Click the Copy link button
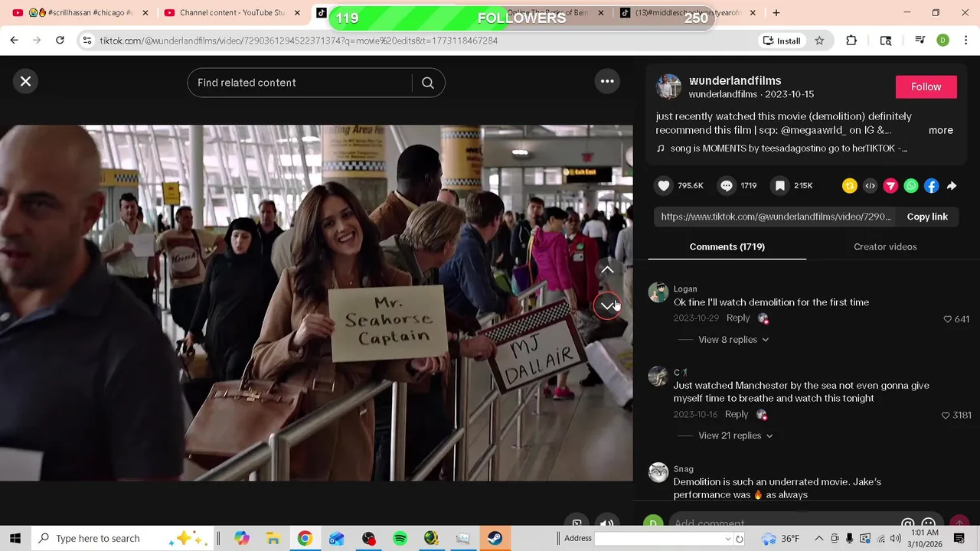Viewport: 980px width, 551px height. pyautogui.click(x=927, y=217)
